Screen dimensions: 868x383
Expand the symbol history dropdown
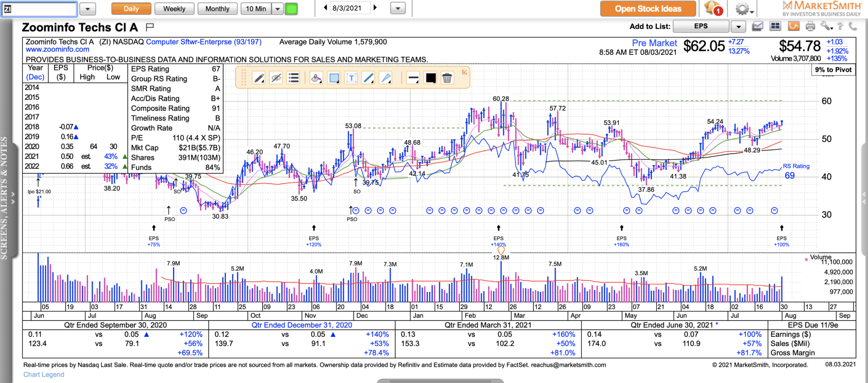pos(87,8)
